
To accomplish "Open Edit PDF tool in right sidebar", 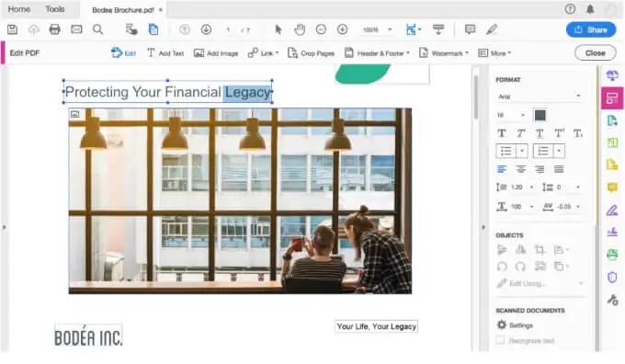I will (612, 97).
